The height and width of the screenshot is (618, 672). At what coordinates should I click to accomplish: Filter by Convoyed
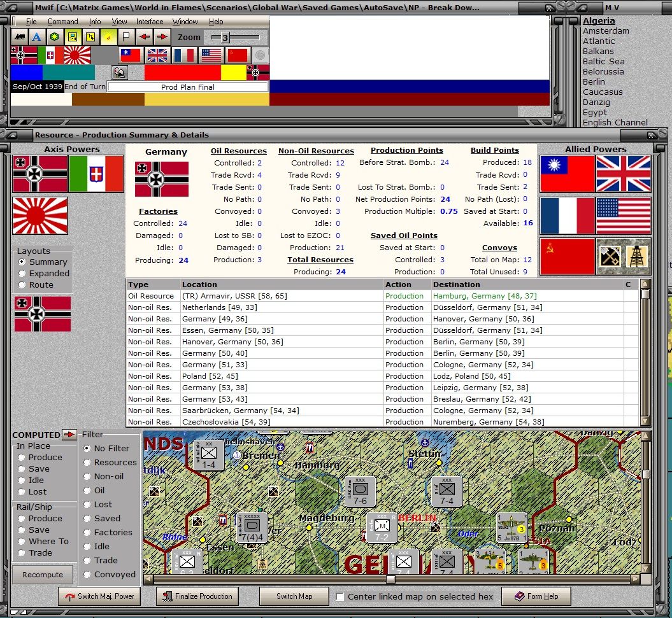point(110,574)
